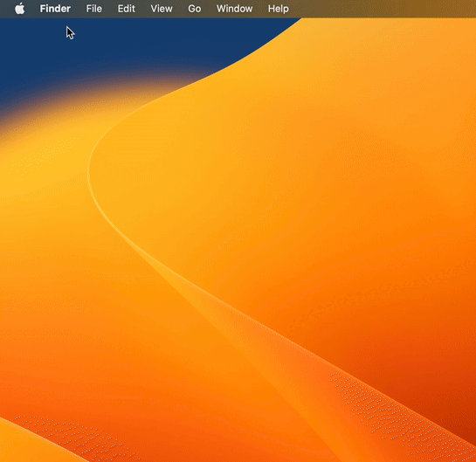
Task: Open the File menu
Action: click(x=94, y=9)
